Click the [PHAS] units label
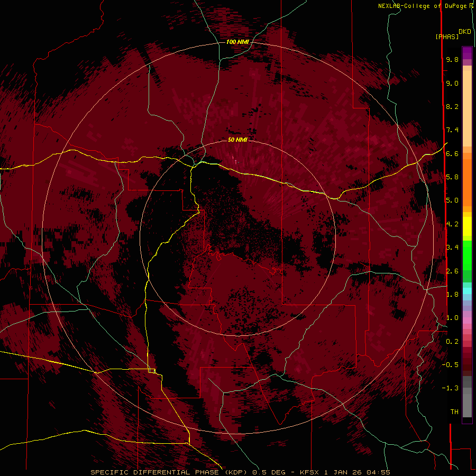This screenshot has height=476, width=476. point(447,36)
